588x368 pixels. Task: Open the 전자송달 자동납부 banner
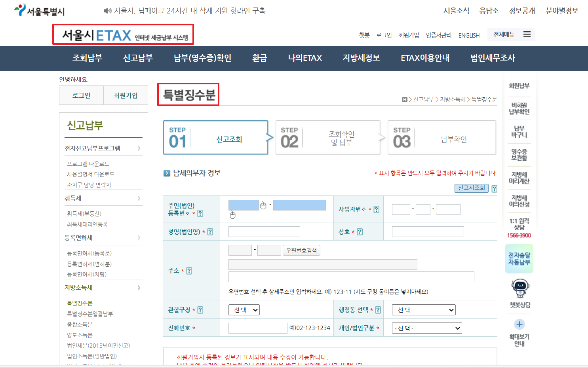(x=519, y=258)
